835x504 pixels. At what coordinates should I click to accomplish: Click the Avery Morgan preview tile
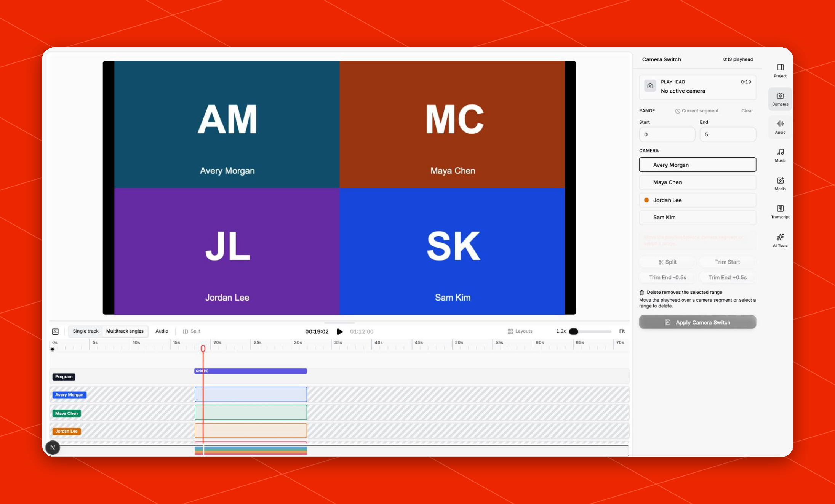227,125
